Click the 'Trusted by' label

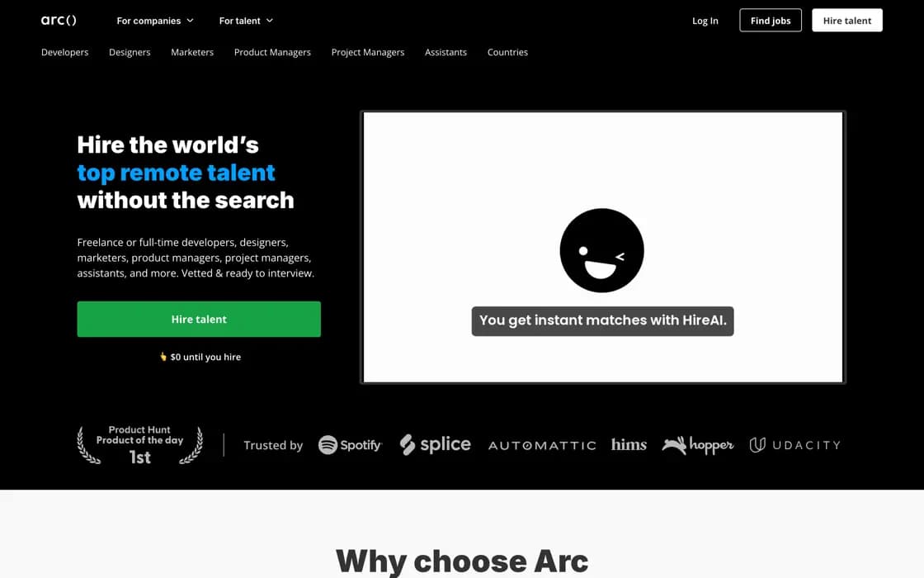point(273,445)
